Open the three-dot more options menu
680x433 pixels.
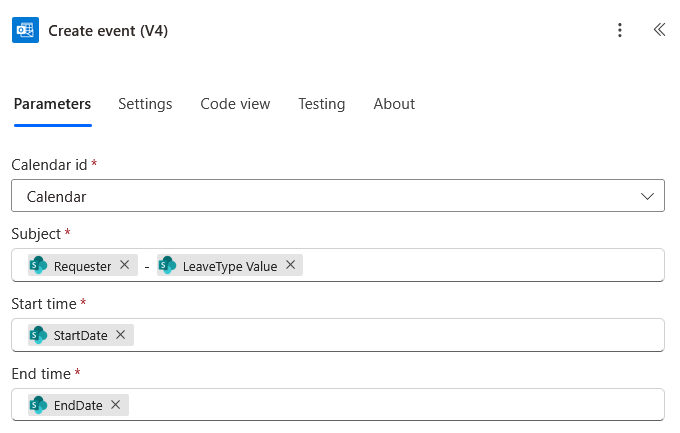coord(620,30)
